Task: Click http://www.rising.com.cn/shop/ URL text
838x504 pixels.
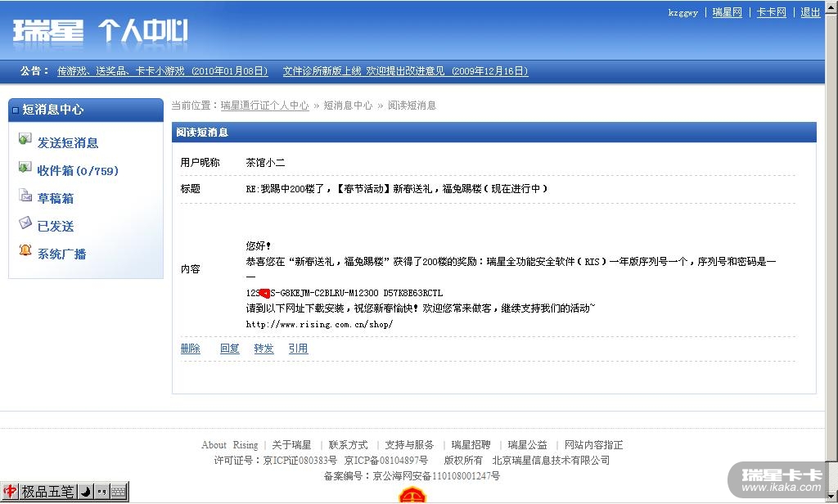Action: click(320, 324)
